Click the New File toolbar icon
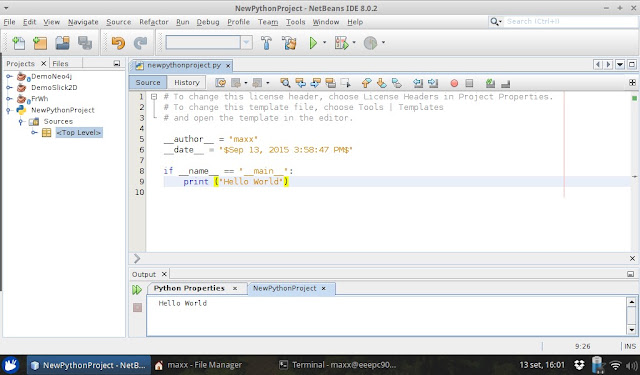Viewport: 640px width, 375px height. click(x=18, y=42)
